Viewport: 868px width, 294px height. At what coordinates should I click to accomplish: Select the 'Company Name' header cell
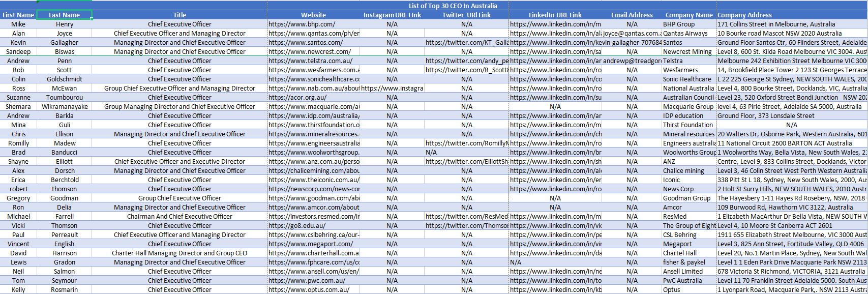(689, 15)
